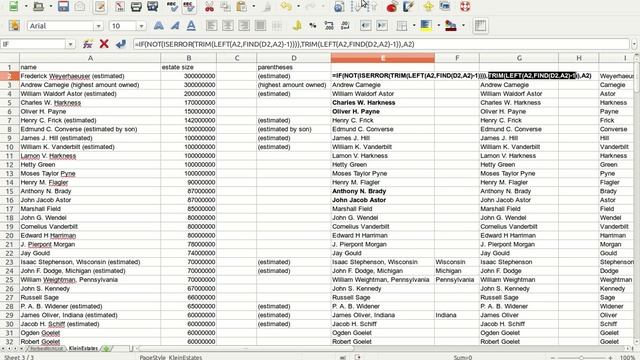Accept formula with the blue arrow
This screenshot has width=640, height=360.
coord(121,44)
